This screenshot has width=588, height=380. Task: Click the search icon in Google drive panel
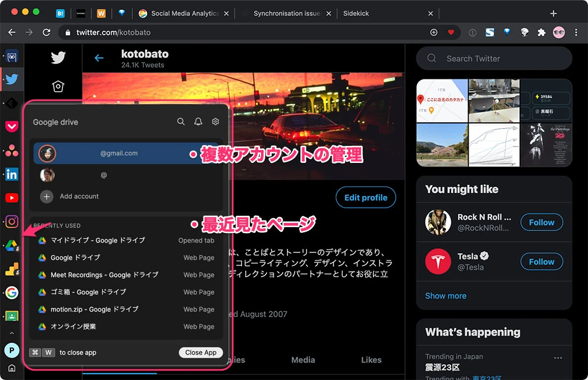click(x=181, y=122)
